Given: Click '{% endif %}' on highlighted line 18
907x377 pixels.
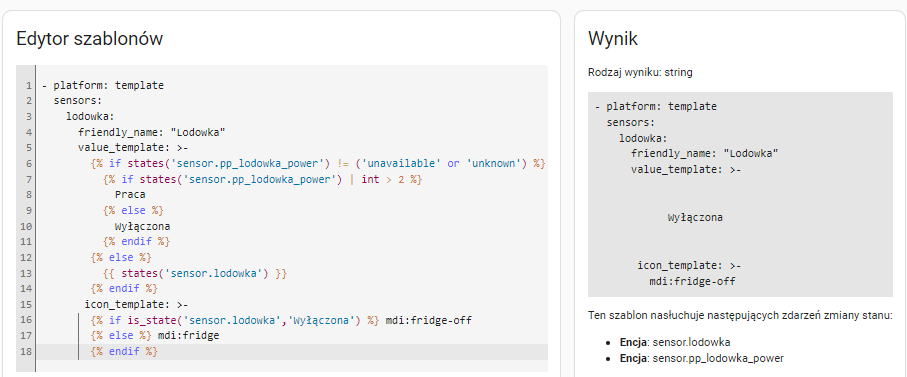Looking at the screenshot, I should point(124,352).
